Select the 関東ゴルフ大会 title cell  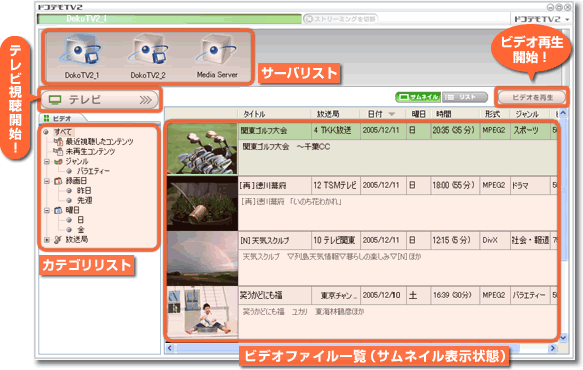[x=274, y=131]
